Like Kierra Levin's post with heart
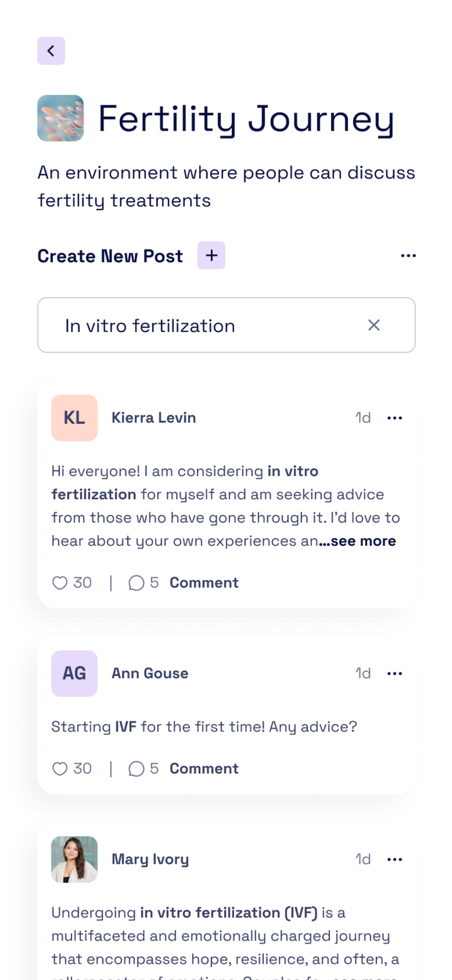452x980 pixels. (60, 583)
